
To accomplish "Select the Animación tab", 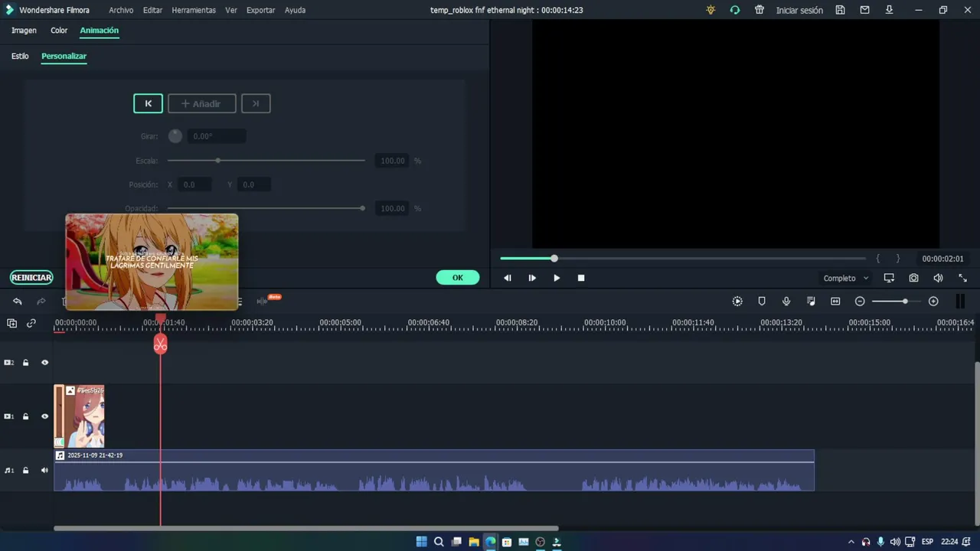I will [100, 31].
